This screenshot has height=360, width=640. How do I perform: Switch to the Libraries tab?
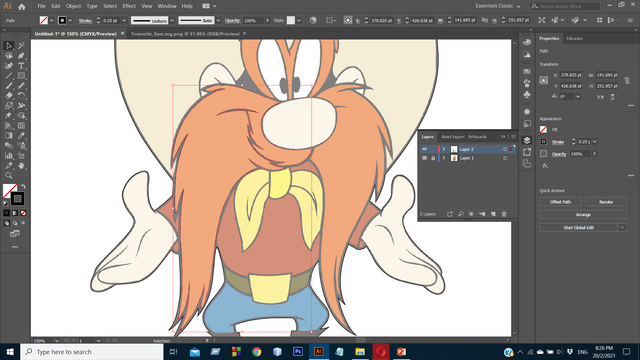point(574,38)
